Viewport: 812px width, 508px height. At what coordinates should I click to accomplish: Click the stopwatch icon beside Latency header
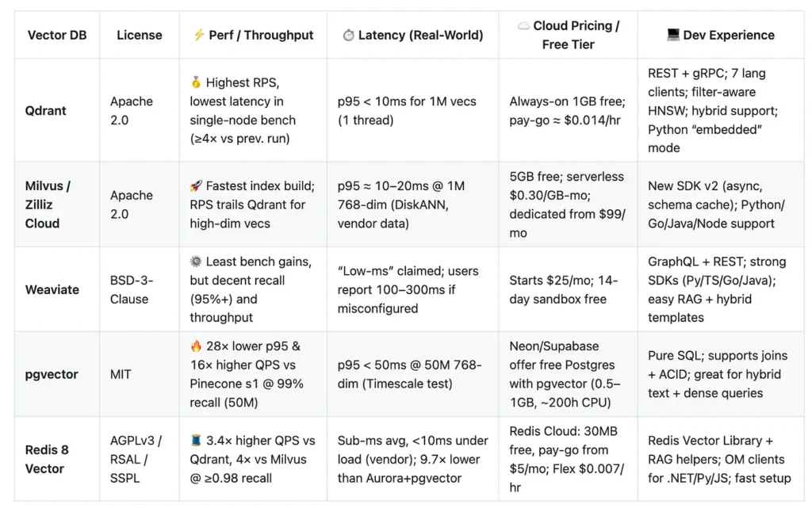(x=347, y=35)
